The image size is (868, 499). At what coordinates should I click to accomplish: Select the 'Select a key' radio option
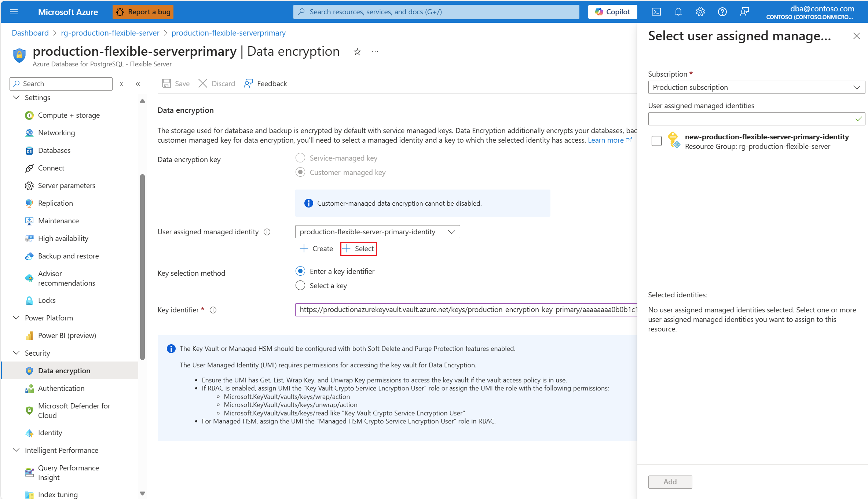point(300,286)
